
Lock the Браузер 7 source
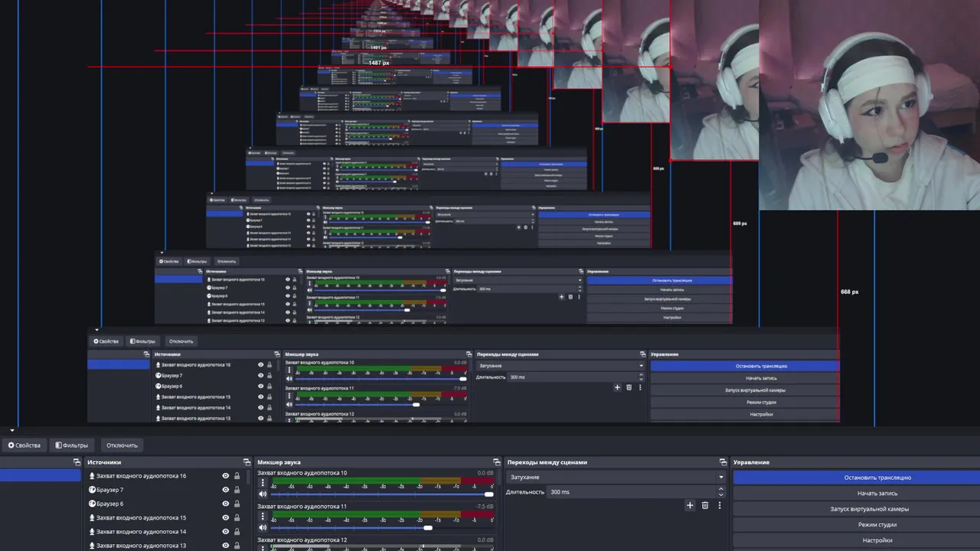point(237,490)
